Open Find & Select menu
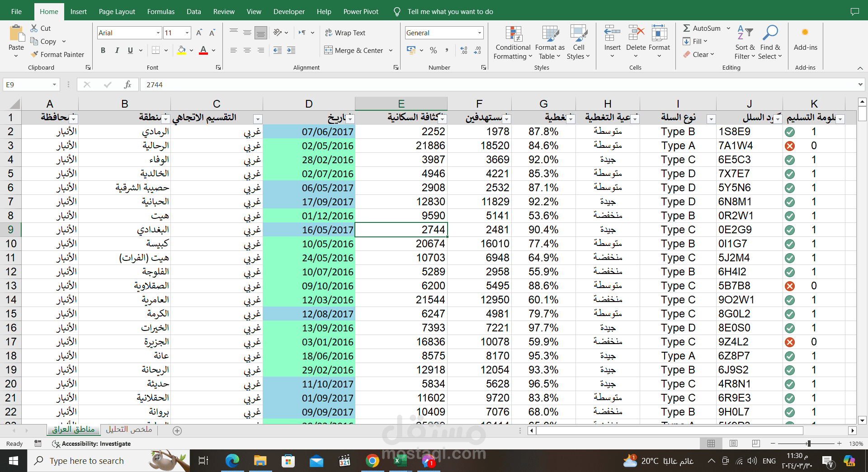Viewport: 868px width, 472px height. tap(770, 43)
